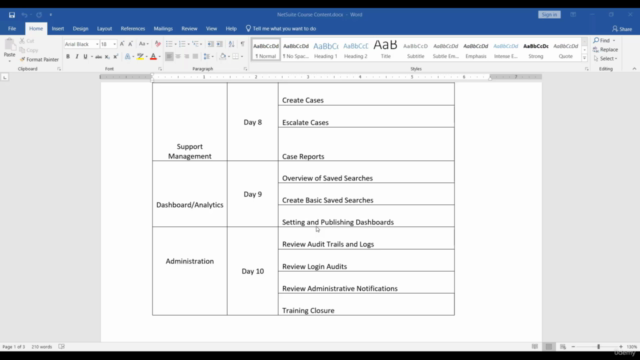Open the font size dropdown
Screen dimensions: 640x360
click(x=114, y=44)
